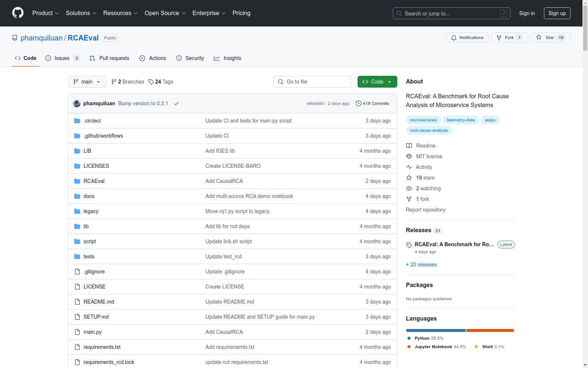
Task: Click the 418 Commits link
Action: point(372,103)
